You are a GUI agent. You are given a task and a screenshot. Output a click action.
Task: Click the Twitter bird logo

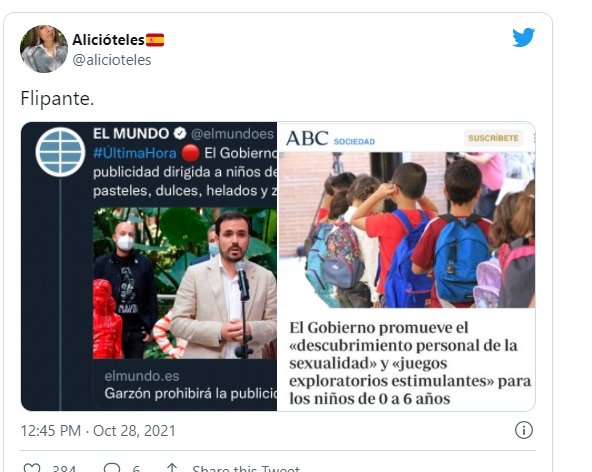(523, 37)
